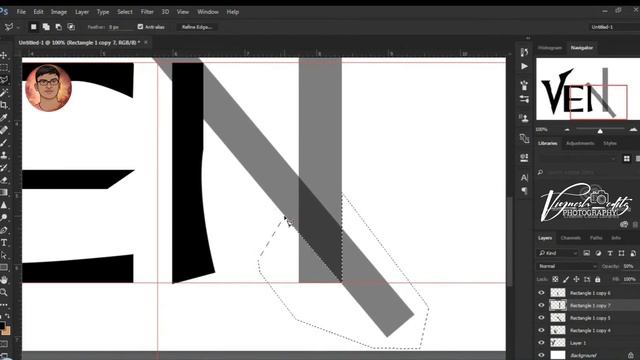Toggle lock image pixels brush icon
The width and height of the screenshot is (640, 360).
click(x=566, y=279)
